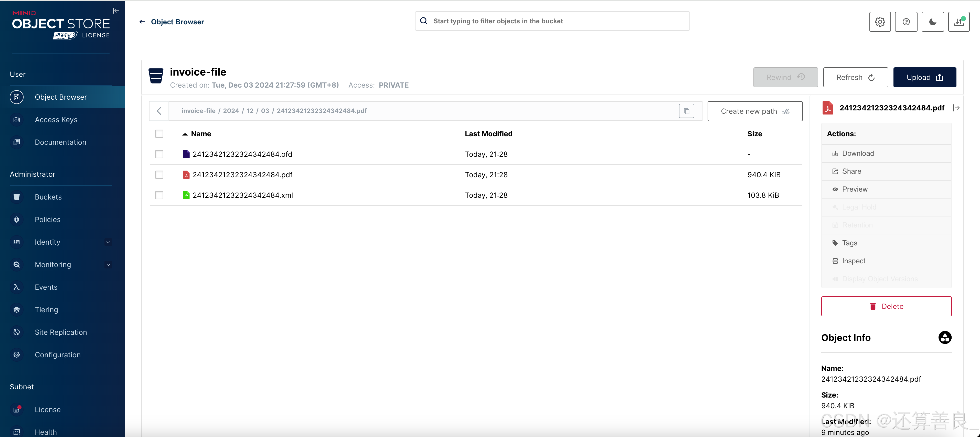This screenshot has height=437, width=980.
Task: Click the Preview action icon
Action: tap(836, 189)
